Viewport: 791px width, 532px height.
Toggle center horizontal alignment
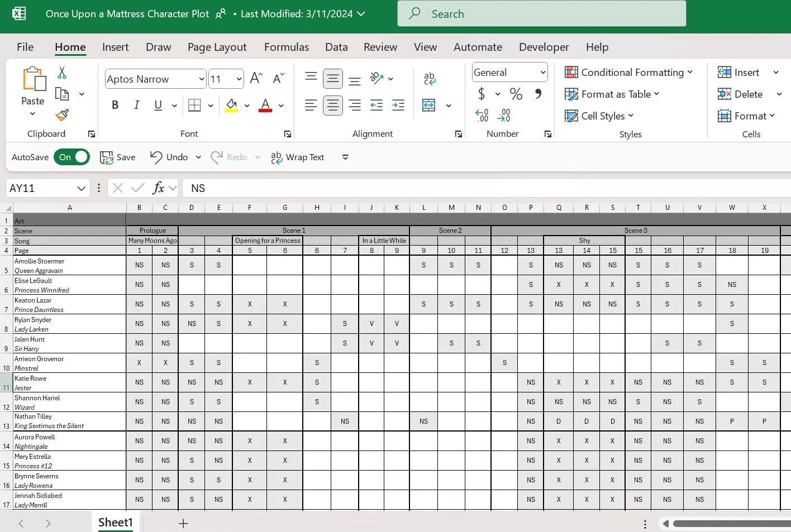point(333,105)
